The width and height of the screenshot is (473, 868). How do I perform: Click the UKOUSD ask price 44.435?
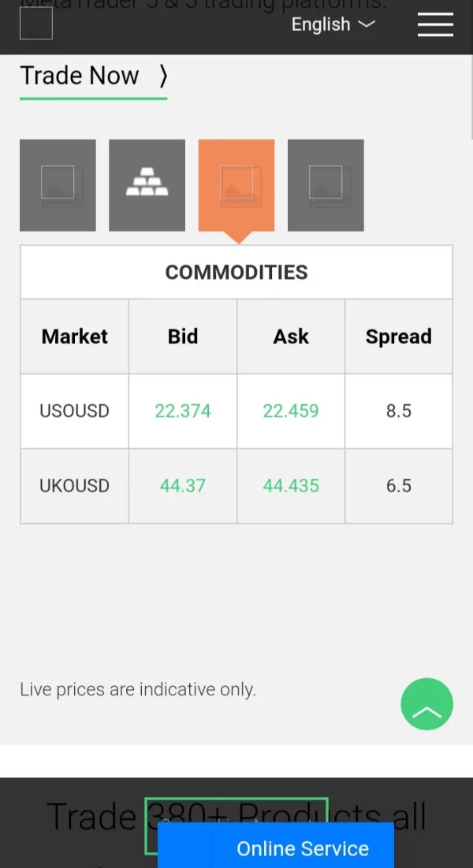point(291,485)
